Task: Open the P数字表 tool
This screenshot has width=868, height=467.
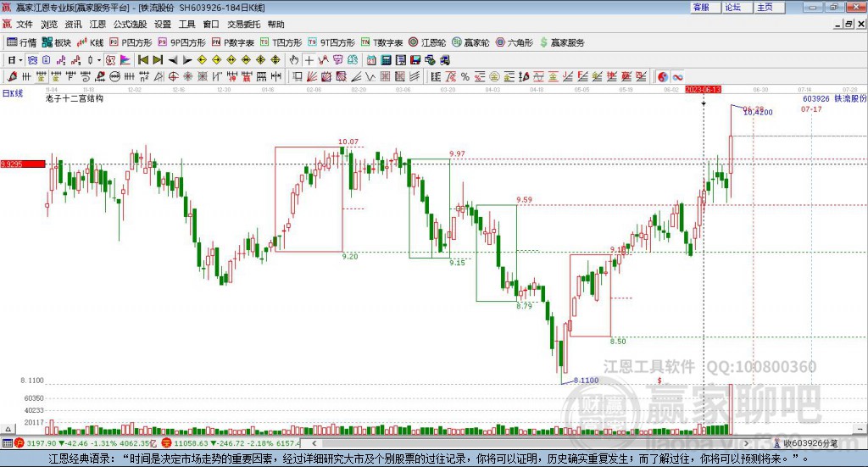Action: pyautogui.click(x=233, y=42)
